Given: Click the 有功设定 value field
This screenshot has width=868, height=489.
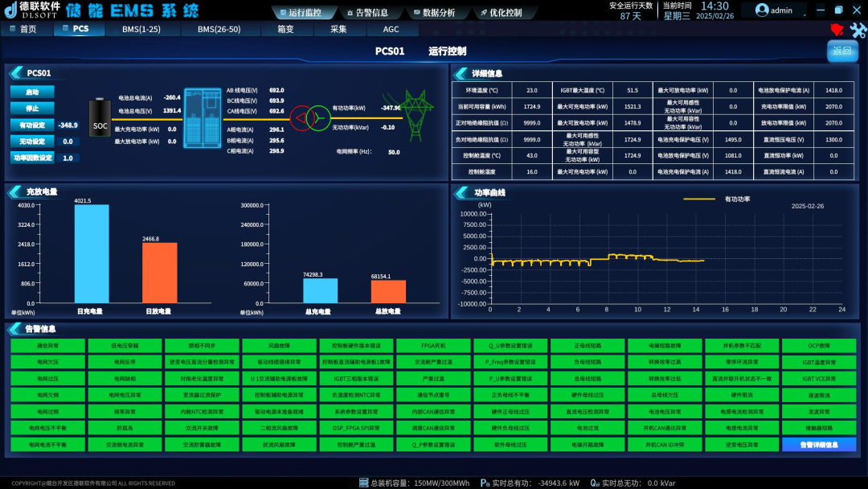Looking at the screenshot, I should 68,125.
